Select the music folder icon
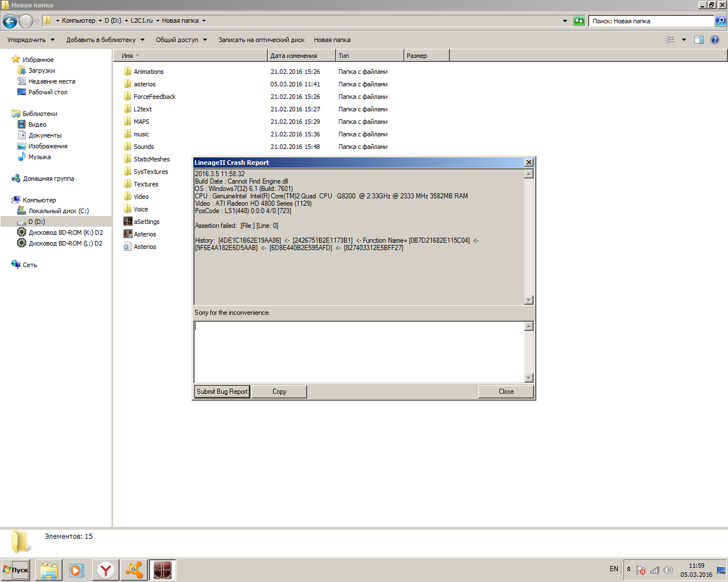728x582 pixels. (x=128, y=134)
